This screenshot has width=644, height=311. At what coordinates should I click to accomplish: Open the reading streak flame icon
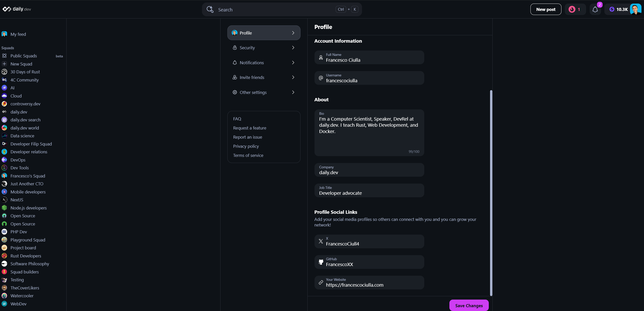(x=572, y=9)
